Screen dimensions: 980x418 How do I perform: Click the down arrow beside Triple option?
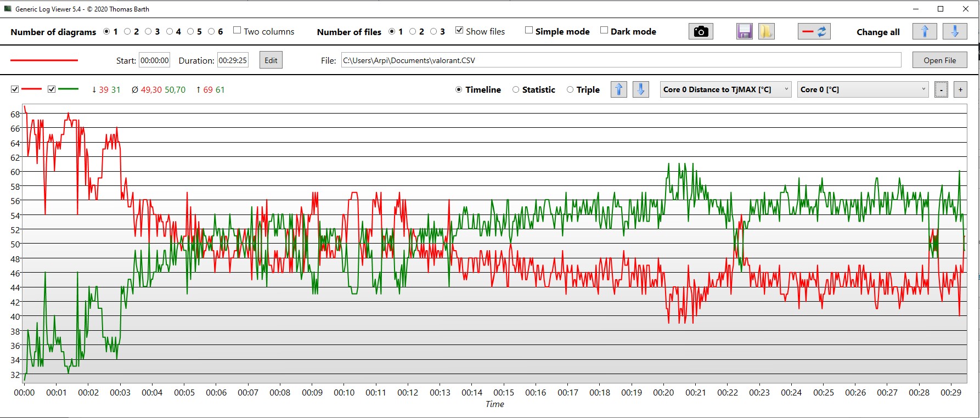coord(640,89)
